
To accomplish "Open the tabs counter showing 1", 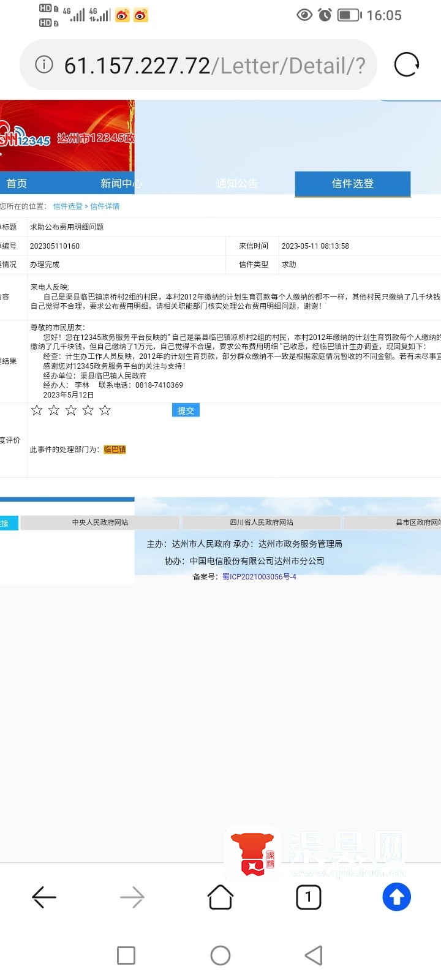I will click(x=309, y=897).
